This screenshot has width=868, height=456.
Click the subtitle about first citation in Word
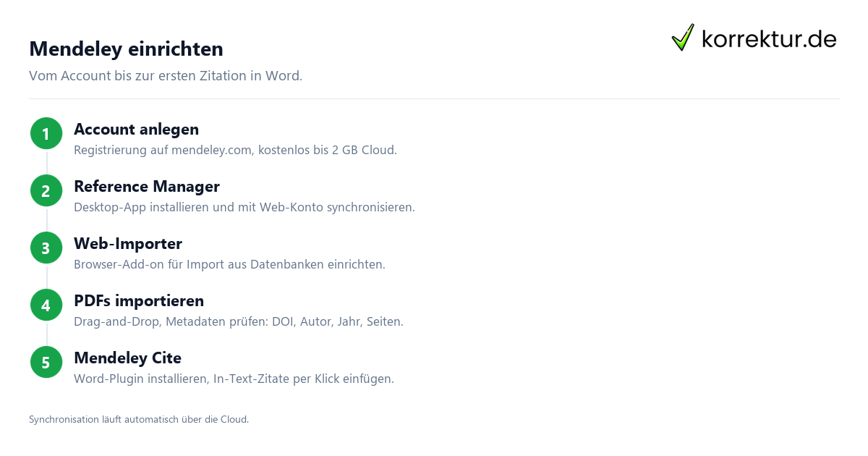[166, 76]
